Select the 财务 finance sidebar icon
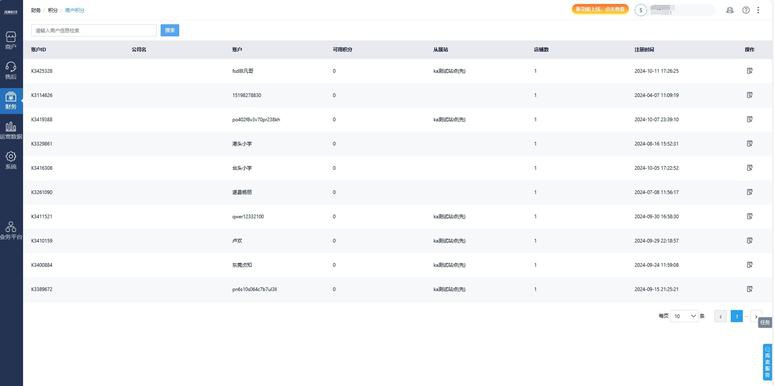This screenshot has width=774, height=386. pos(11,101)
